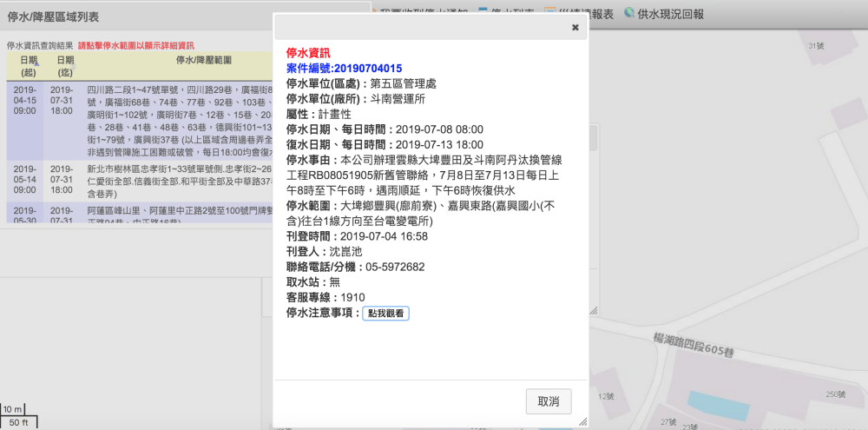Click the phone number 05-5972682
Screen dimensions: 868x430
pos(395,267)
